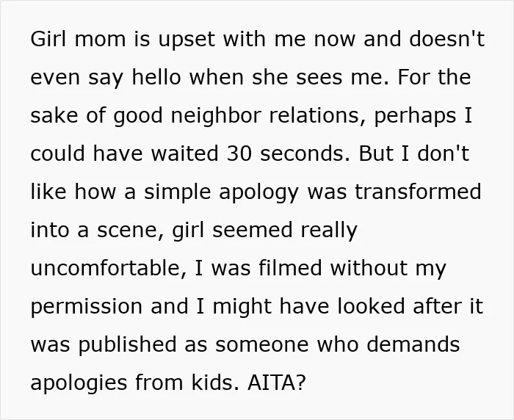Viewport: 514px width, 420px height.
Task: Click the number "30" before seconds
Action: (239, 153)
